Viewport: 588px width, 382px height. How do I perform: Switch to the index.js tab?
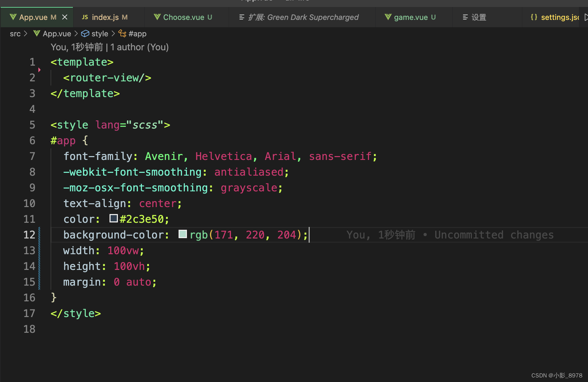click(104, 17)
